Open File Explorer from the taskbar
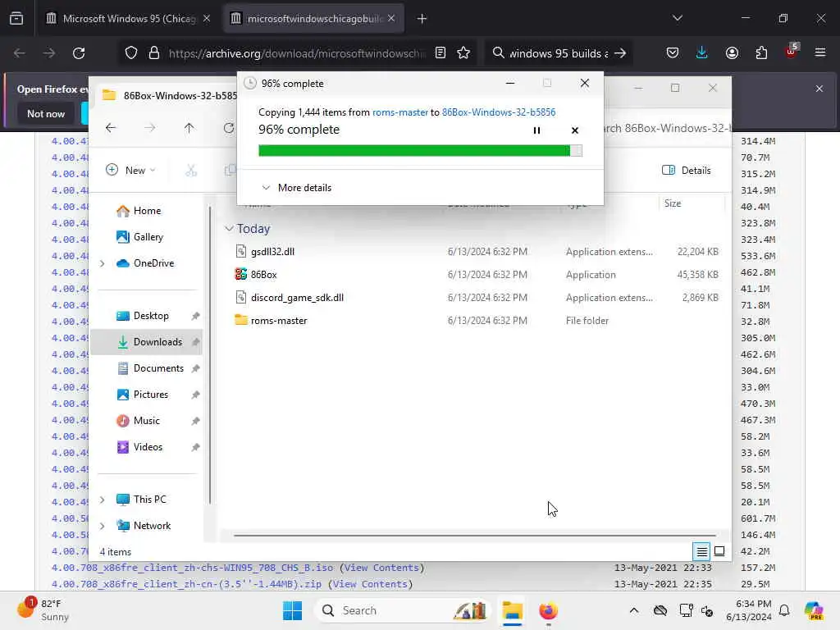Viewport: 840px width, 630px height. 512,610
